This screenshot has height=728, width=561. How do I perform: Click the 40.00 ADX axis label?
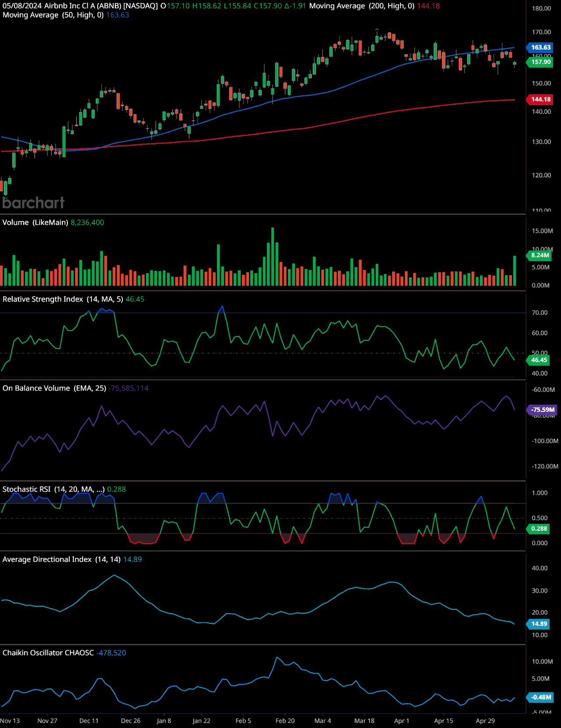click(x=540, y=568)
